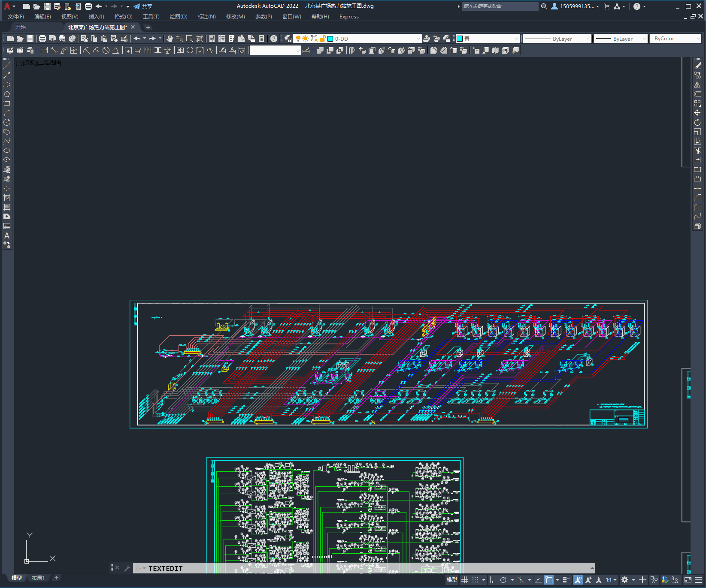
Task: Open the 视图(V) menu
Action: click(70, 17)
